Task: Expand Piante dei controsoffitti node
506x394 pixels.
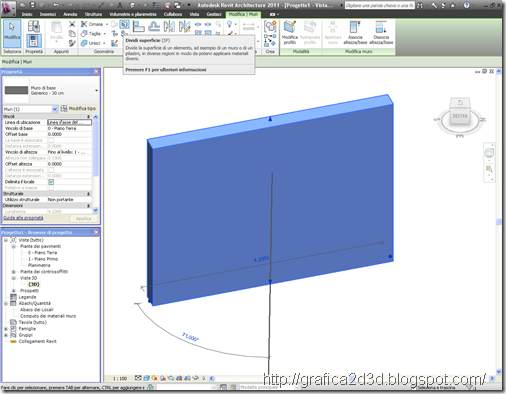Action: (14, 272)
